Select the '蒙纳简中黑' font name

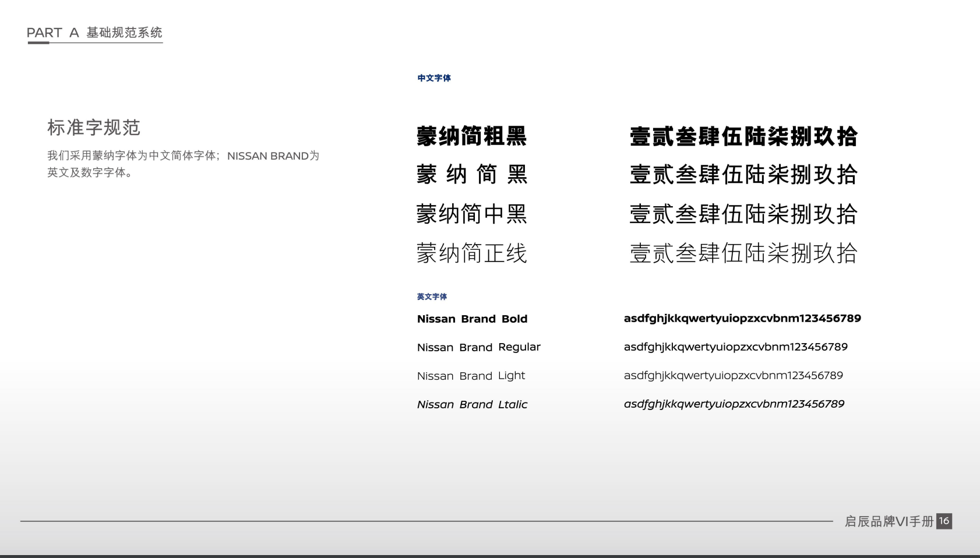click(x=472, y=214)
